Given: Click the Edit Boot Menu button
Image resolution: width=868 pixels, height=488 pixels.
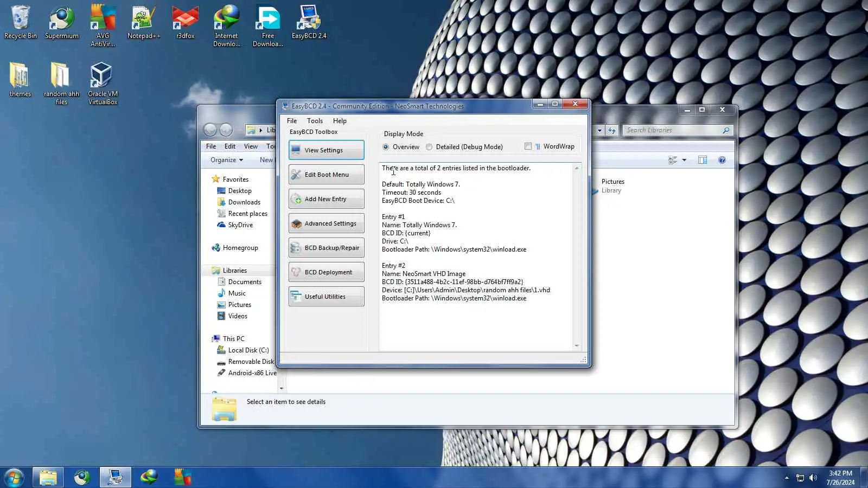Looking at the screenshot, I should (327, 175).
